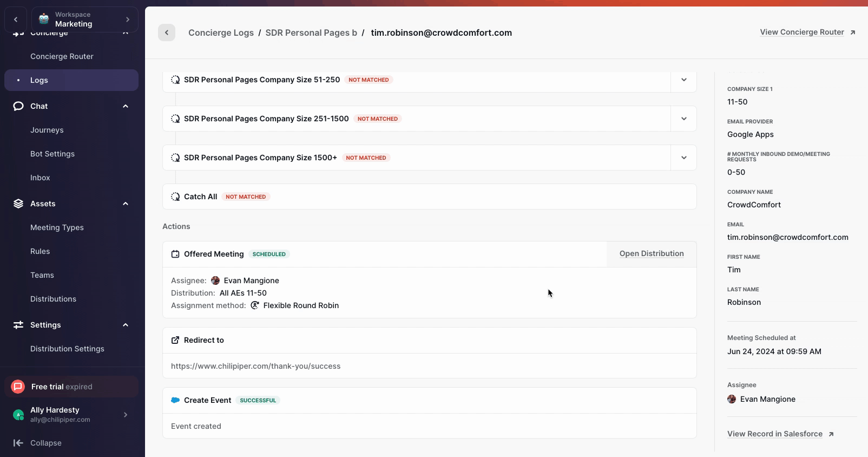Click NOT MATCHED badge on Catch All
Viewport: 868px width, 457px height.
click(x=246, y=197)
